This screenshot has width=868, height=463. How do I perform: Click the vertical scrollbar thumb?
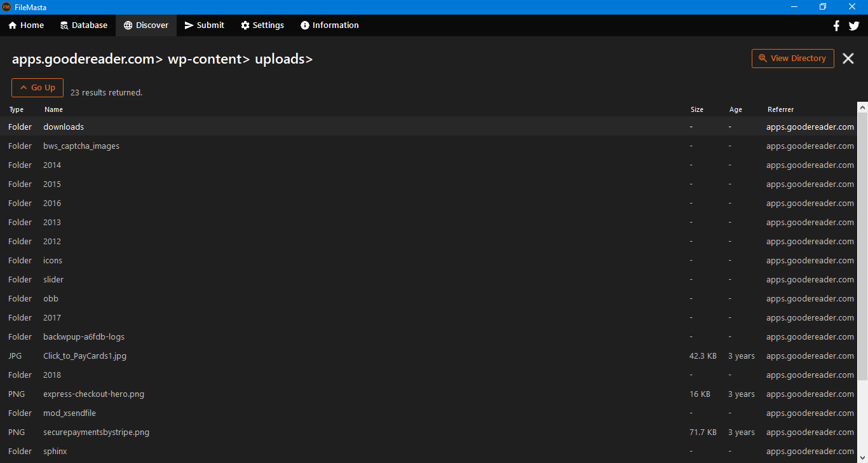click(x=862, y=246)
